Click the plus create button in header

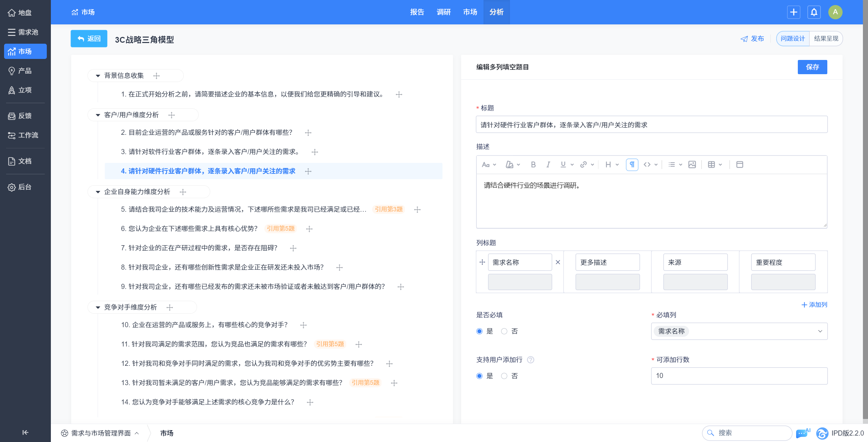click(x=793, y=12)
